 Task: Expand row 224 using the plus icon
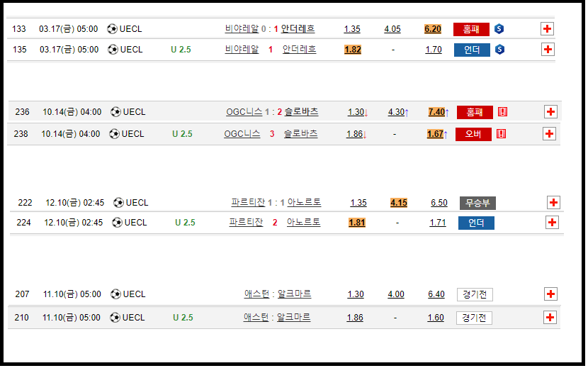point(553,223)
